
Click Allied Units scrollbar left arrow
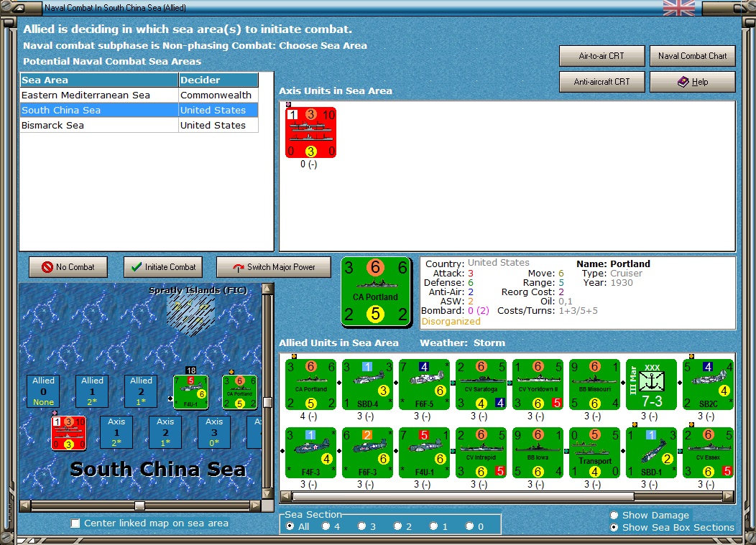(285, 496)
